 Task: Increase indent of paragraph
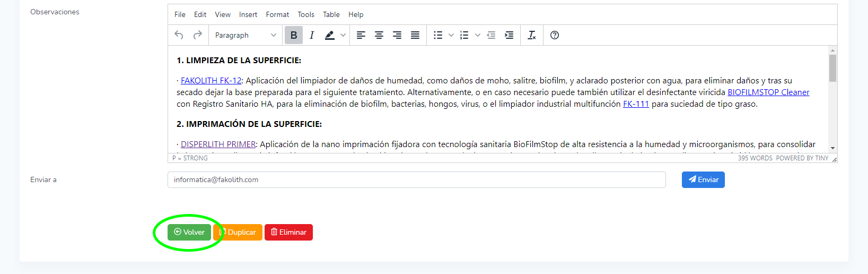pyautogui.click(x=509, y=35)
